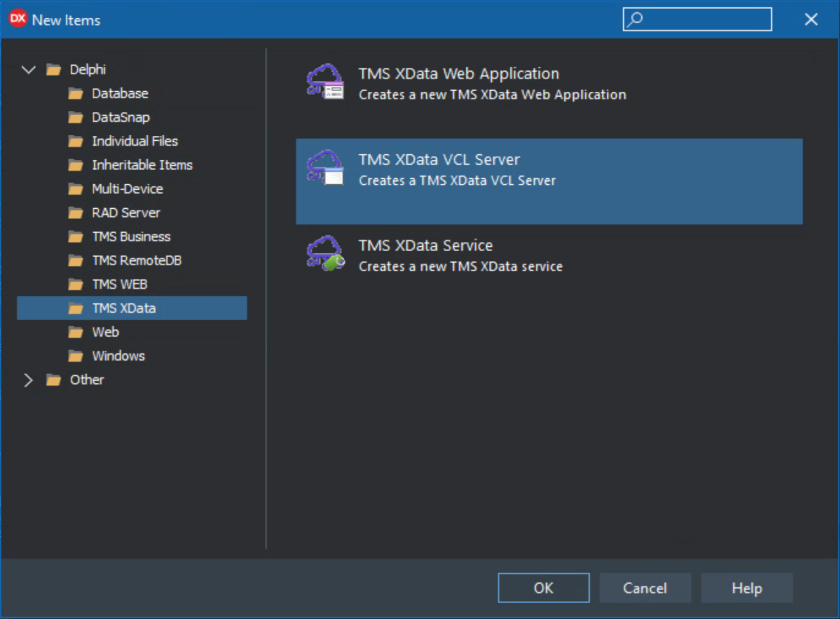840x619 pixels.
Task: Click the TMS Business folder icon
Action: [x=76, y=237]
